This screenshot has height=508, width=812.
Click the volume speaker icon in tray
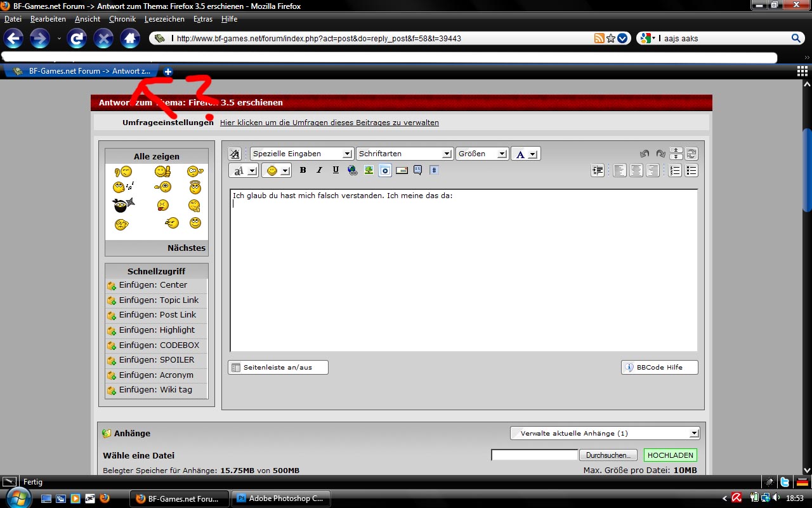777,498
